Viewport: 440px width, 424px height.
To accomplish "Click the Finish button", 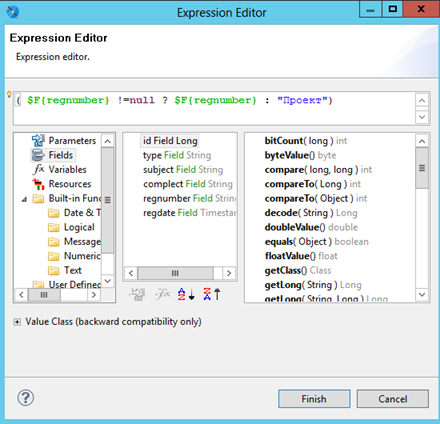I will click(x=314, y=399).
